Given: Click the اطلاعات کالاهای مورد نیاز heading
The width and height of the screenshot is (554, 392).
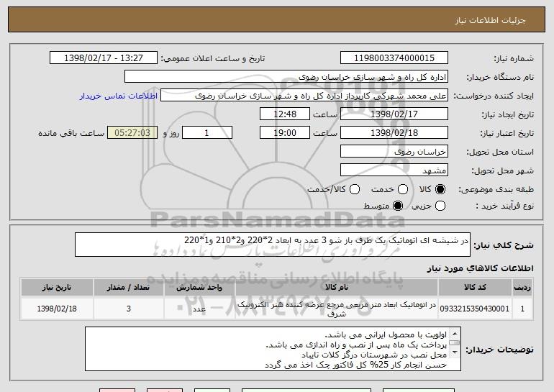Looking at the screenshot, I should 480,268.
